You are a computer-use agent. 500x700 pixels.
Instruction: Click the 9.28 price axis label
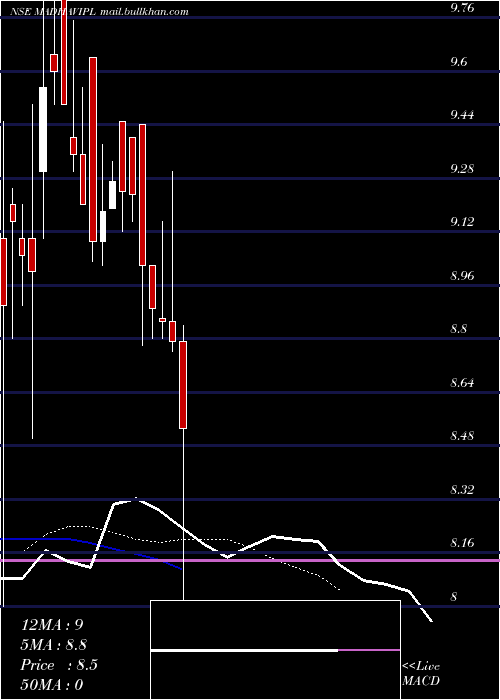pyautogui.click(x=464, y=168)
